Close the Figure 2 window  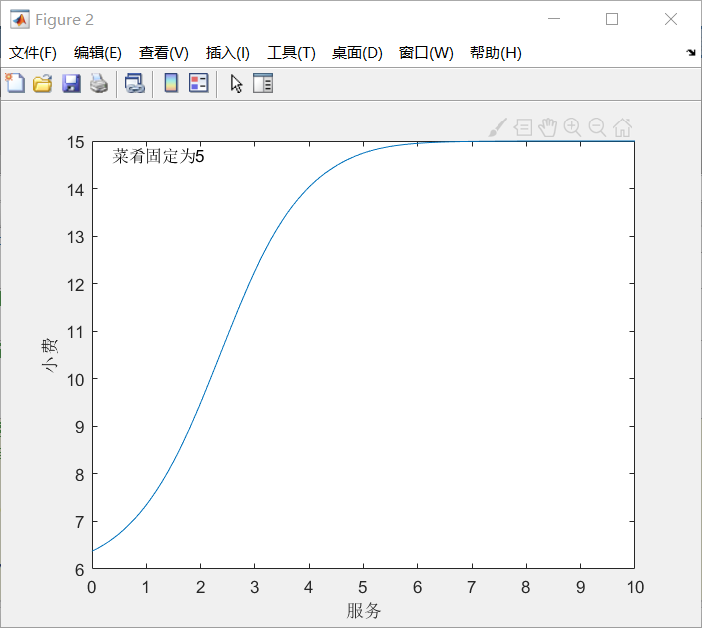click(x=671, y=19)
